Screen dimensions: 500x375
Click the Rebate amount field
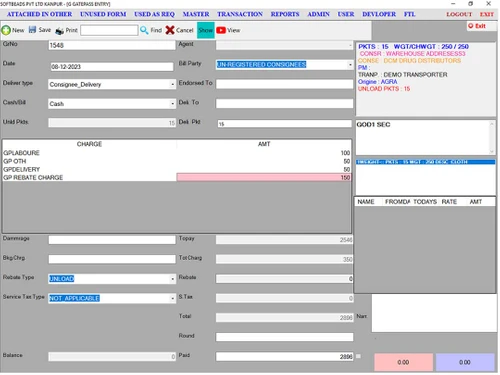click(x=284, y=279)
